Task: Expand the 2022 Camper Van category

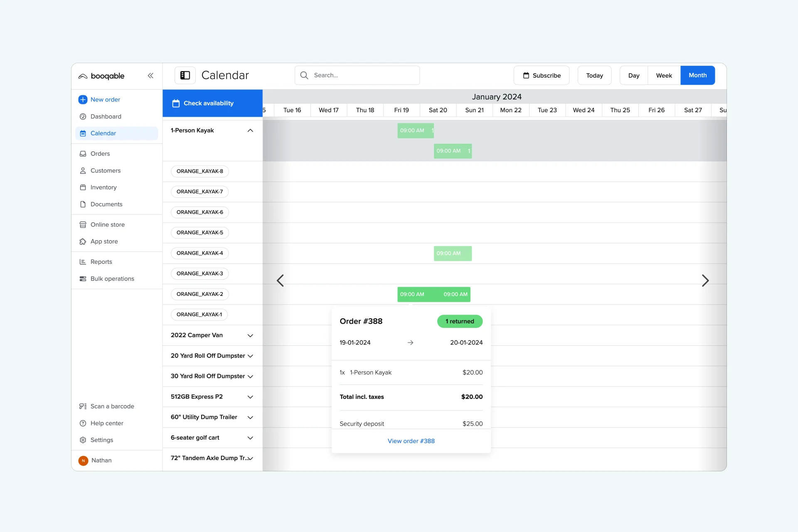Action: tap(250, 335)
